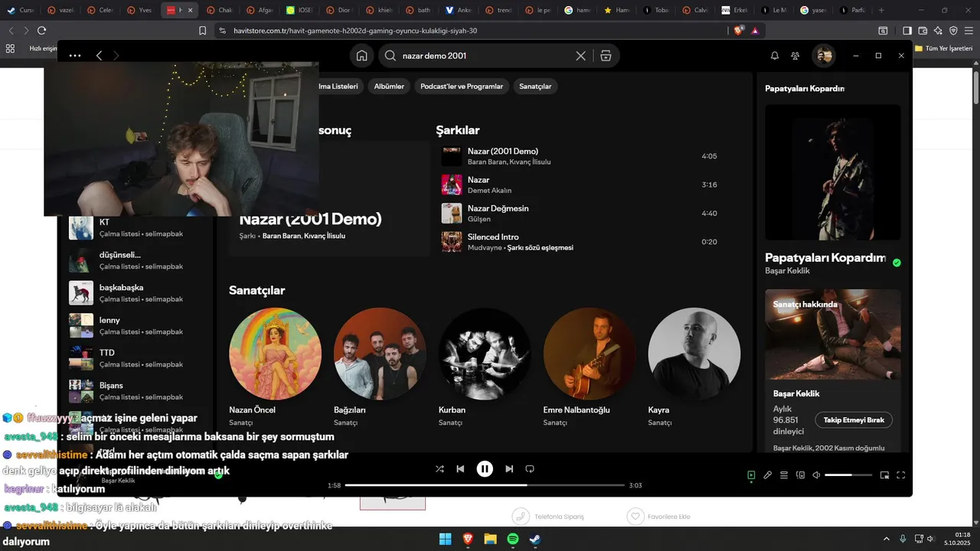The image size is (980, 551).
Task: Toggle repeat mode
Action: [x=530, y=469]
